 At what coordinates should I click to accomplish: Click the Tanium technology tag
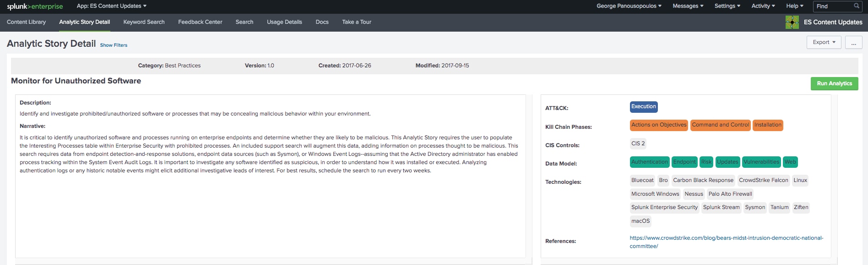[780, 207]
